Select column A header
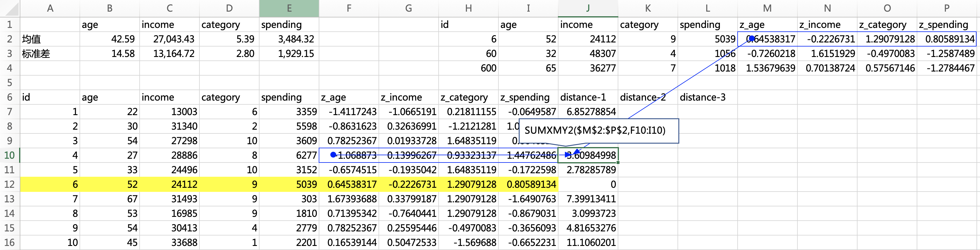This screenshot has height=250, width=980. coord(50,8)
